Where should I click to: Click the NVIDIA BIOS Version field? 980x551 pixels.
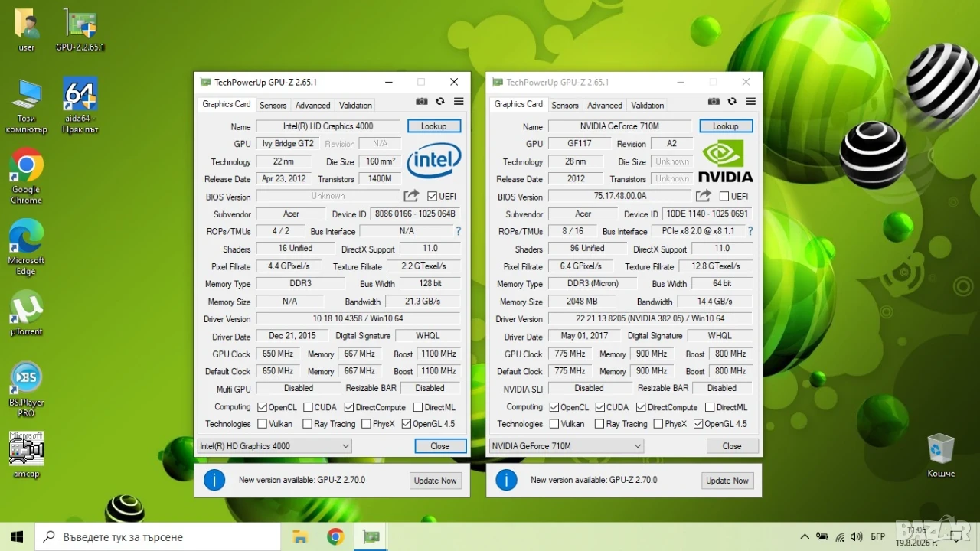coord(620,197)
